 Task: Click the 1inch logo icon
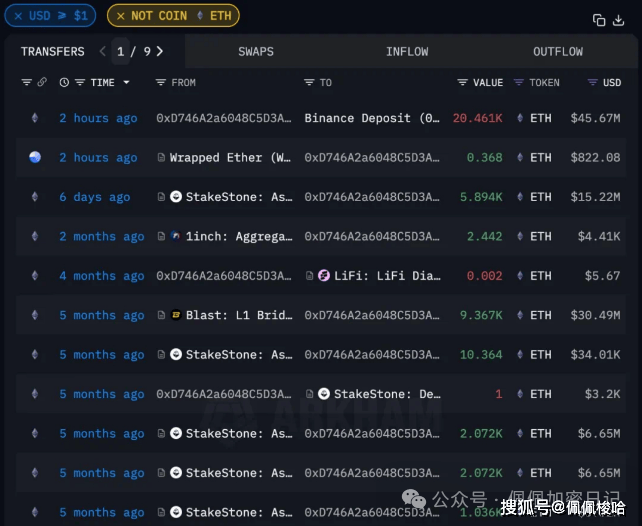pyautogui.click(x=176, y=236)
